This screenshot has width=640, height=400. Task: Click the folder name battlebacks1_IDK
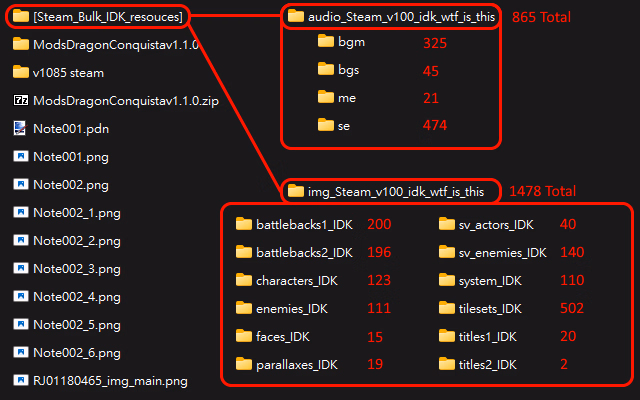click(x=304, y=224)
